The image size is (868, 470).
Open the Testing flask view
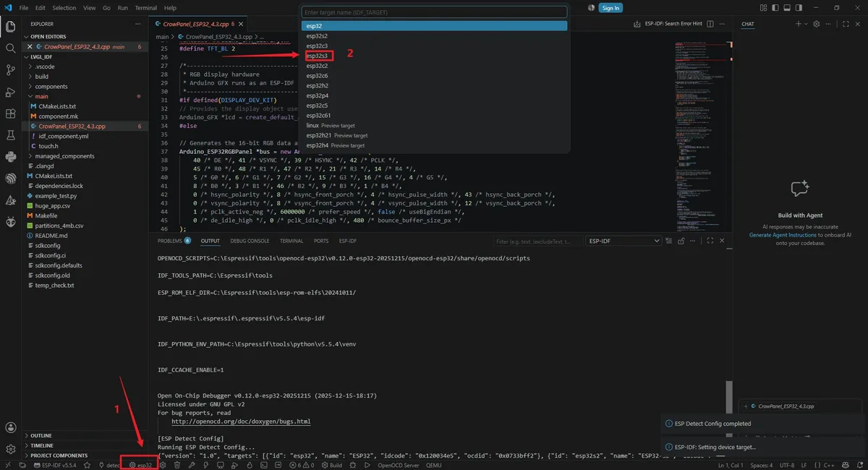coord(11,135)
